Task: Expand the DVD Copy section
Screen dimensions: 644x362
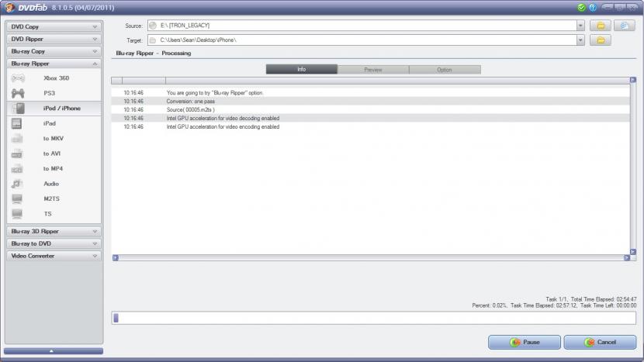Action: click(54, 26)
